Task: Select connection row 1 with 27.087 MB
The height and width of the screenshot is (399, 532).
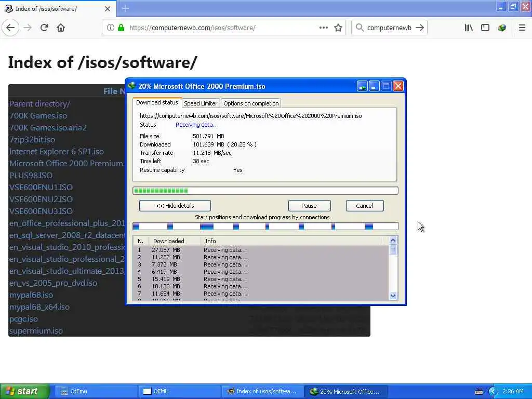Action: coord(261,250)
